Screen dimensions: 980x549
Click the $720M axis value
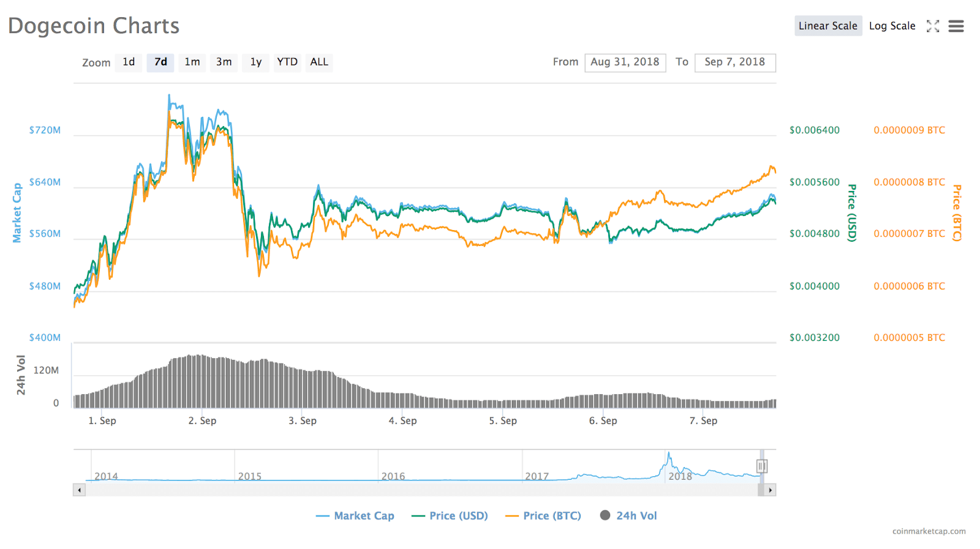coord(45,130)
